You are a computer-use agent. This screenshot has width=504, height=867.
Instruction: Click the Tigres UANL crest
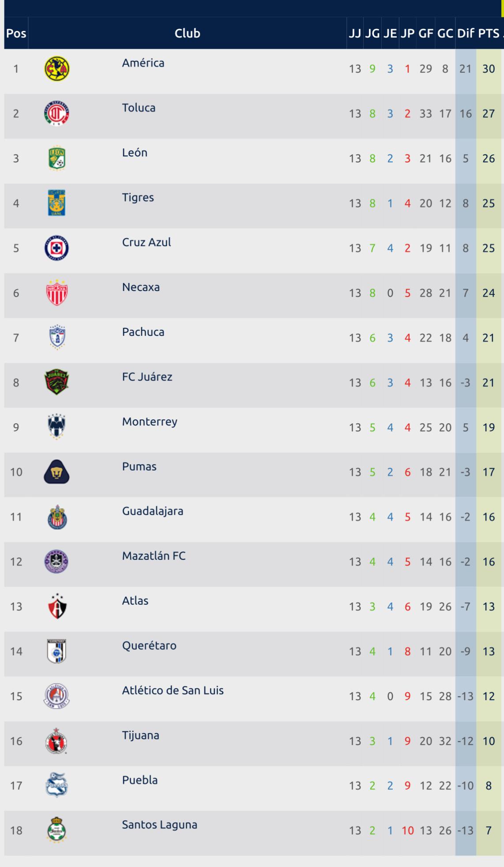click(57, 203)
